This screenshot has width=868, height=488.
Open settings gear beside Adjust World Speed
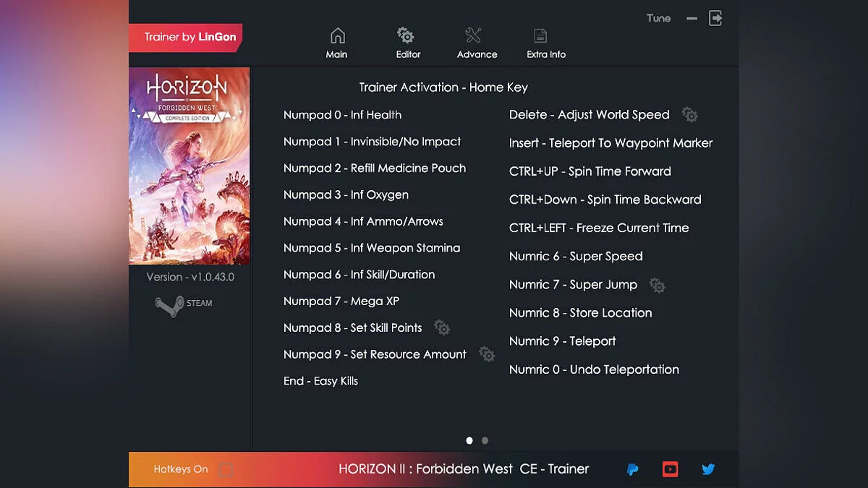tap(690, 115)
